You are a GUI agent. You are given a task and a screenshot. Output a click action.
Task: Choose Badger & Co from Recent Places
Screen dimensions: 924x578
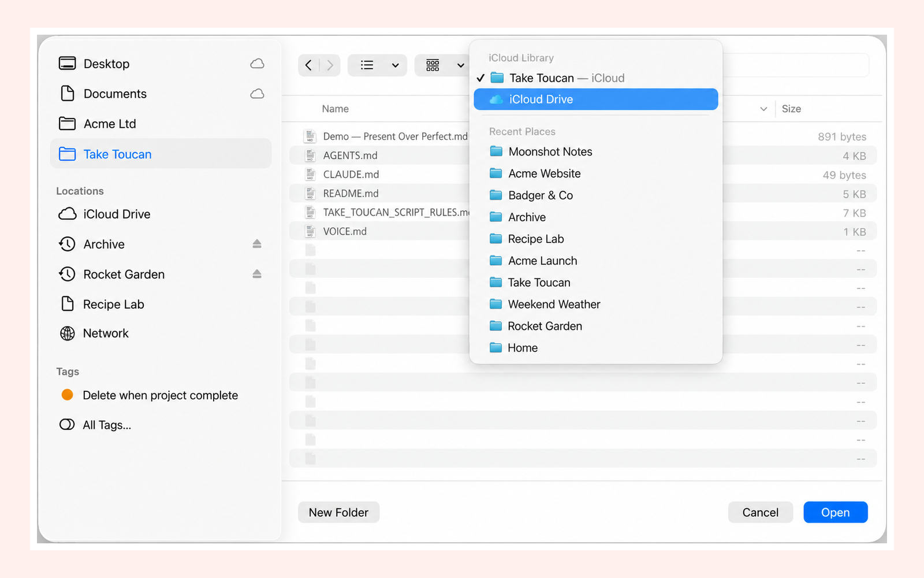[x=595, y=195]
